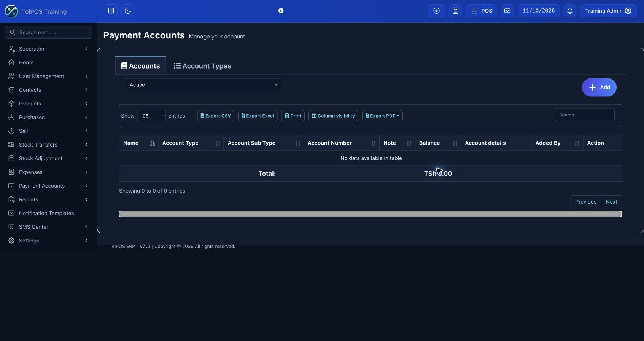Image resolution: width=644 pixels, height=341 pixels.
Task: Click the Products box icon
Action: 11,104
